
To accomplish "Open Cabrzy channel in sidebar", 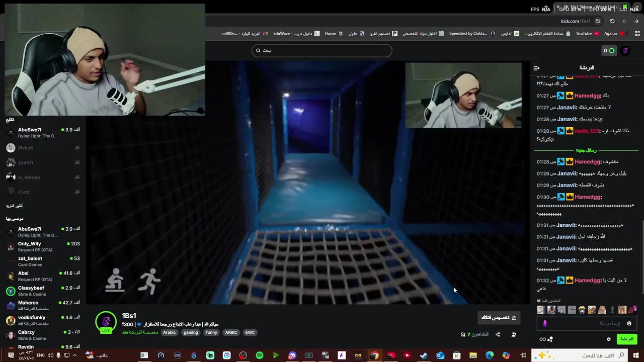I will (x=43, y=335).
